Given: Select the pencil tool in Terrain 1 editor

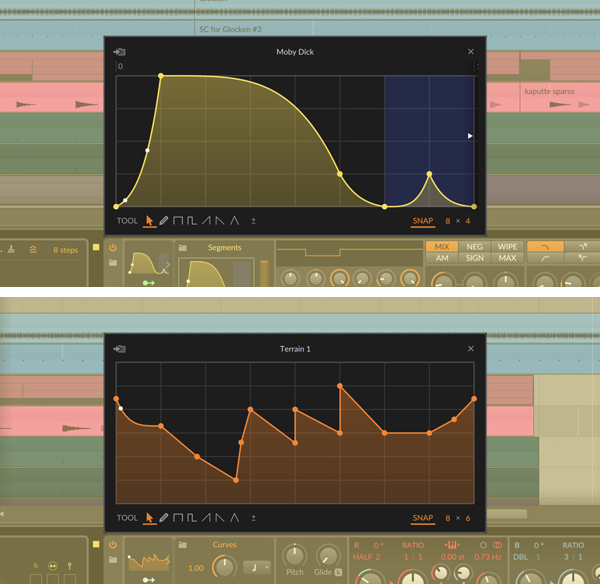Looking at the screenshot, I should pos(164,518).
